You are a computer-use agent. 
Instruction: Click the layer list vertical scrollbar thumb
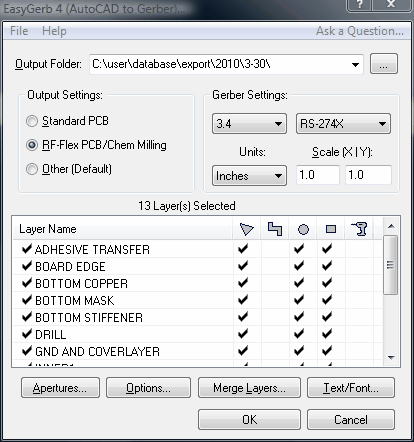(x=390, y=265)
